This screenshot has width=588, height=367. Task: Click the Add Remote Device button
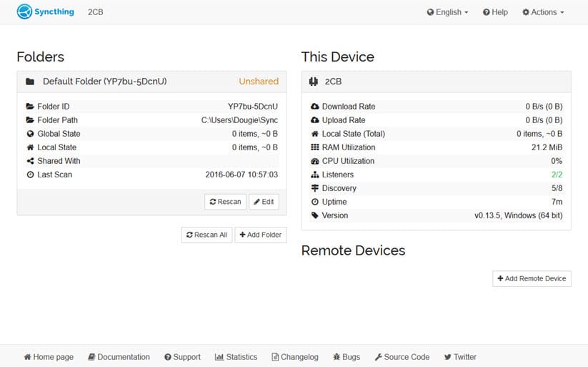pyautogui.click(x=532, y=278)
